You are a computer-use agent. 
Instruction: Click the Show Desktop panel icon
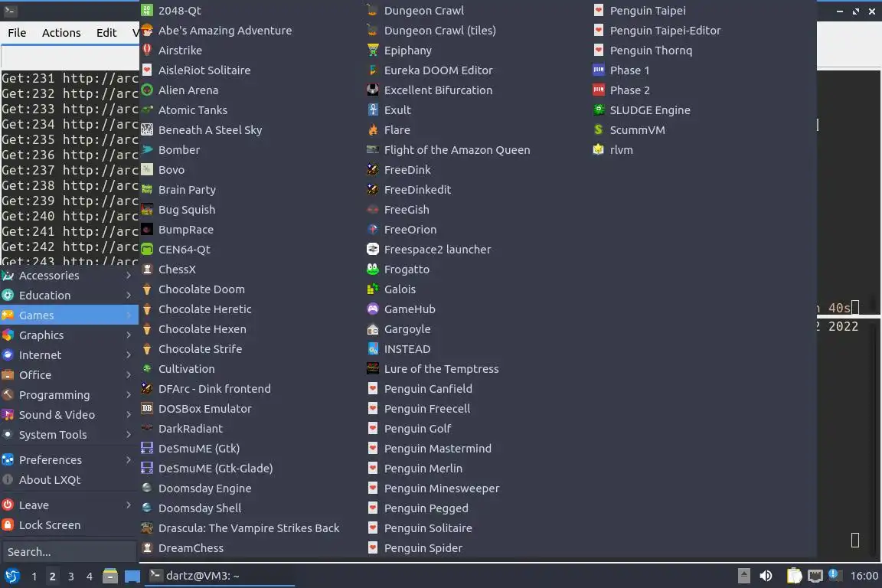(132, 577)
